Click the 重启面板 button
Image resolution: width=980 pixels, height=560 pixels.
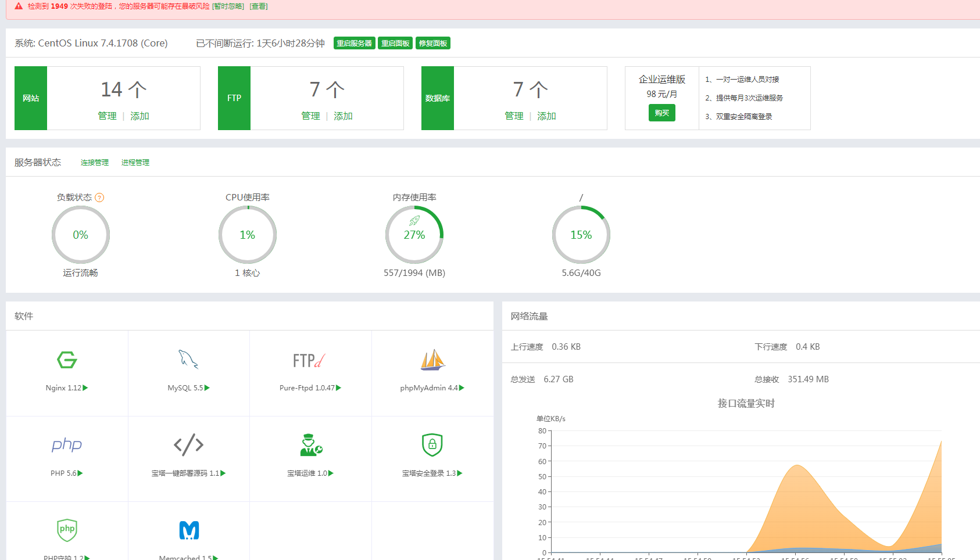tap(395, 44)
